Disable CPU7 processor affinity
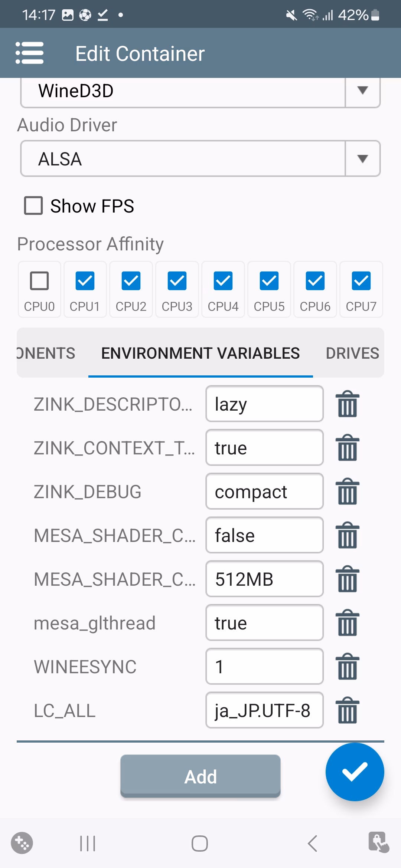Screen dimensions: 401x868 point(361,281)
